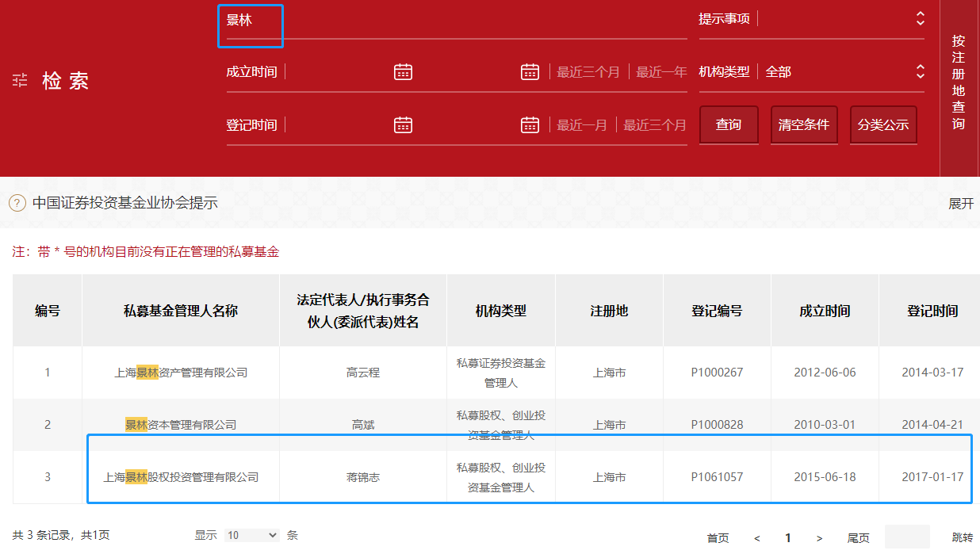980x558 pixels.
Task: Click the 查询 search button
Action: click(729, 124)
